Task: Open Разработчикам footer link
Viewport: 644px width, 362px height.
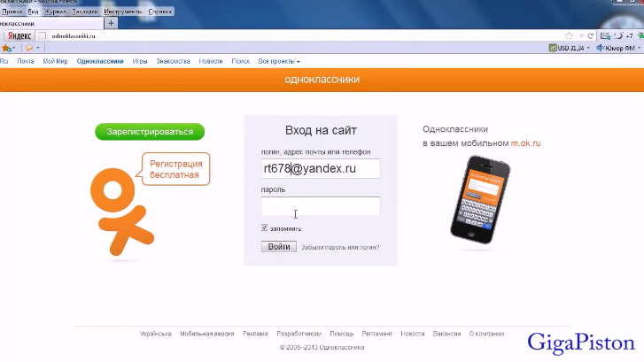Action: click(299, 334)
